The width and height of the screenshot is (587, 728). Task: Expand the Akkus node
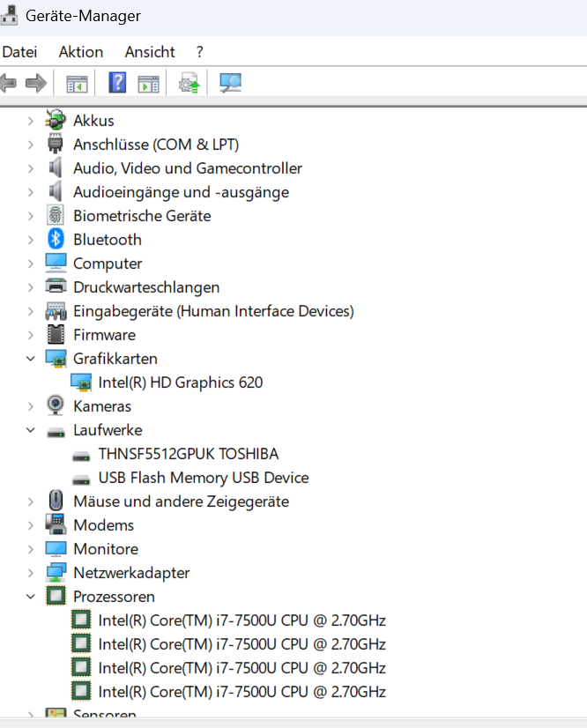tap(31, 121)
